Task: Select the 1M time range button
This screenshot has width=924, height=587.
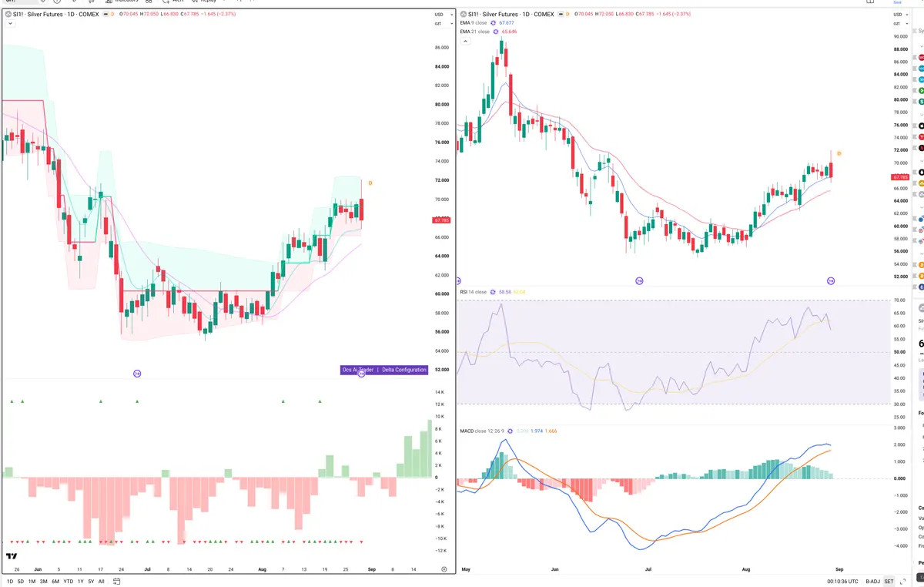Action: pos(32,581)
